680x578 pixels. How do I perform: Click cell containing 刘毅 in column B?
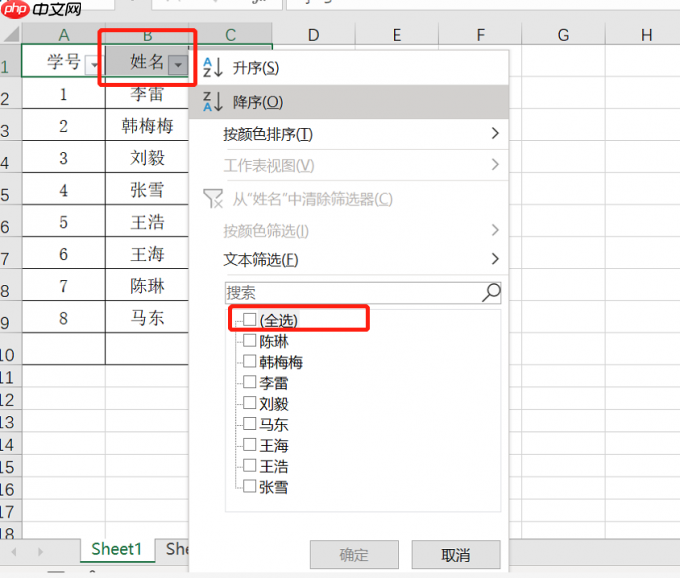[x=147, y=157]
